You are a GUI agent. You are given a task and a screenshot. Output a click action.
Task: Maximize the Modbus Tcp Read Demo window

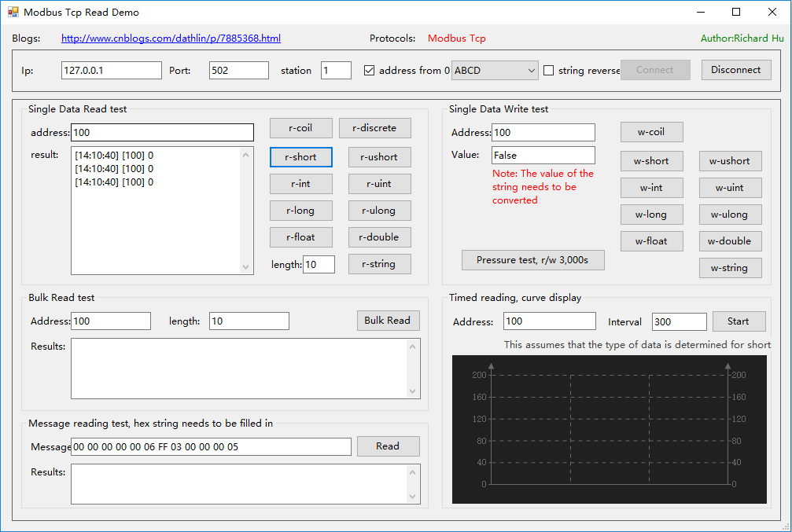(x=736, y=12)
